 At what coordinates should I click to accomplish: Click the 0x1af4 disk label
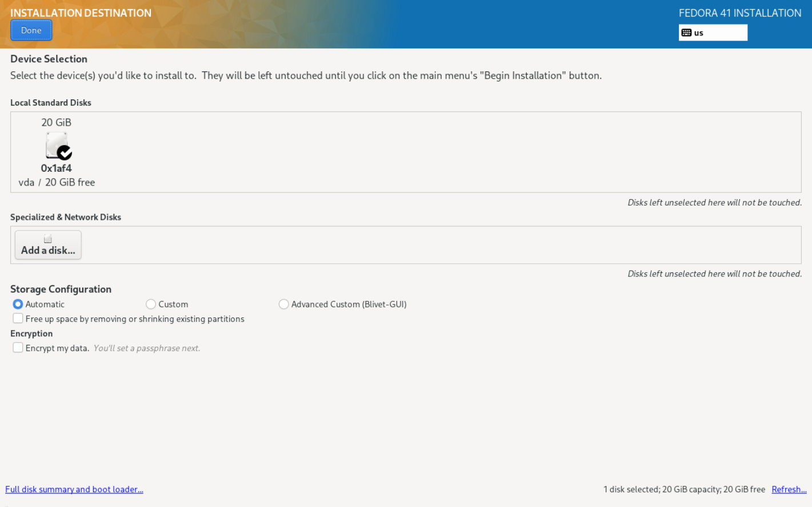pos(56,168)
